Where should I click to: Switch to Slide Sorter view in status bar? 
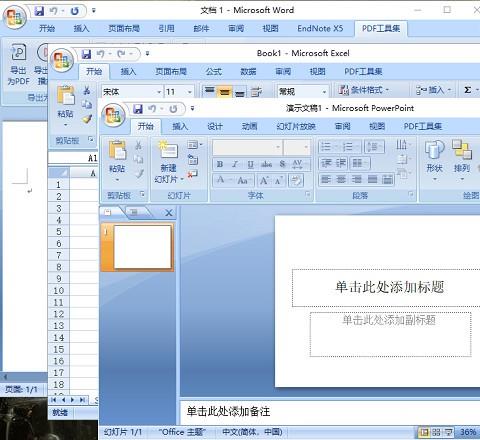point(436,432)
